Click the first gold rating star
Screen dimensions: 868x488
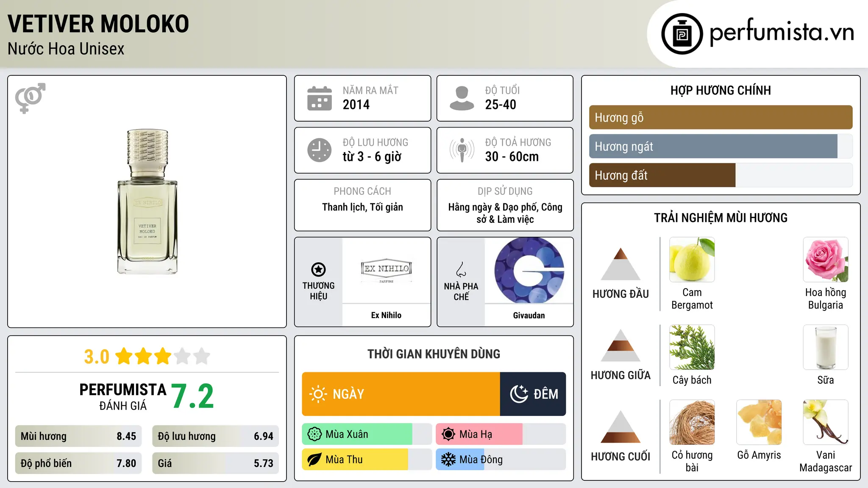[x=124, y=356]
